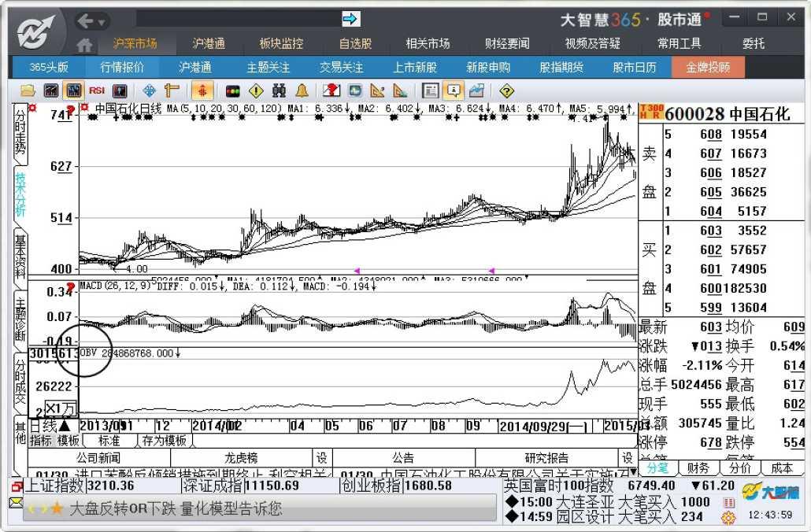Click the 大盘反转OR下跌 ticker message

[x=176, y=508]
